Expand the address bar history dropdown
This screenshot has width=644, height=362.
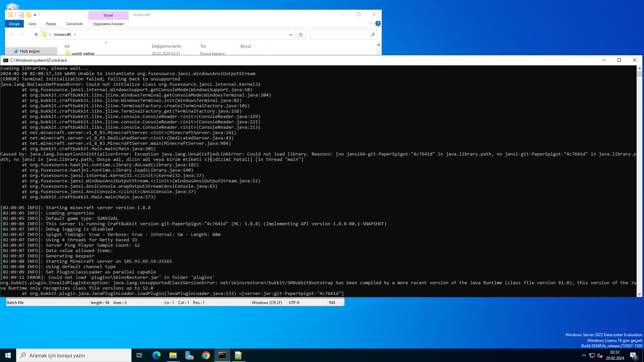tap(290, 35)
